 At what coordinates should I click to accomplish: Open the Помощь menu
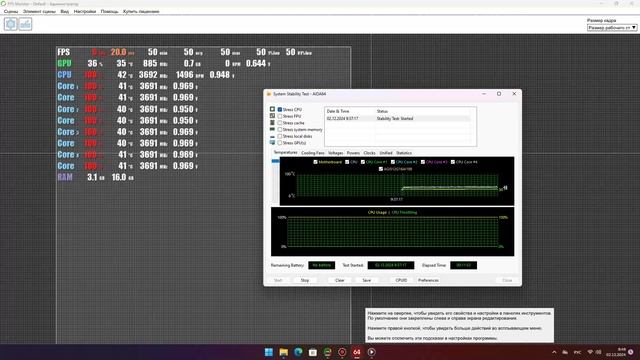point(109,11)
